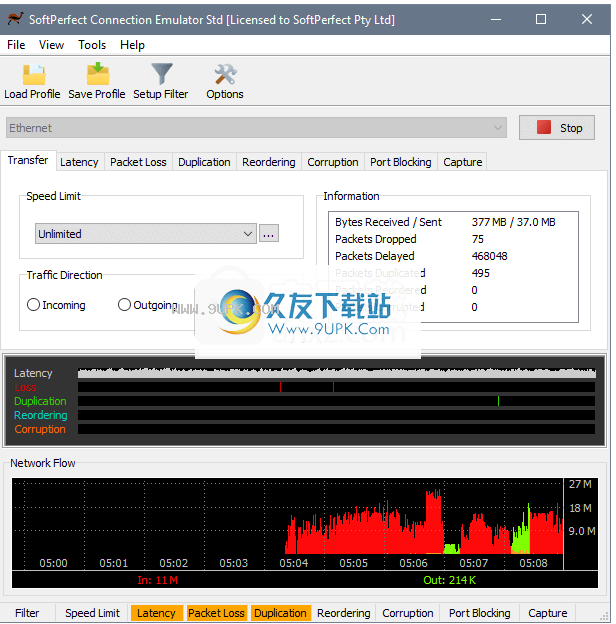
Task: Click Port Blocking in the status bar
Action: tap(480, 613)
